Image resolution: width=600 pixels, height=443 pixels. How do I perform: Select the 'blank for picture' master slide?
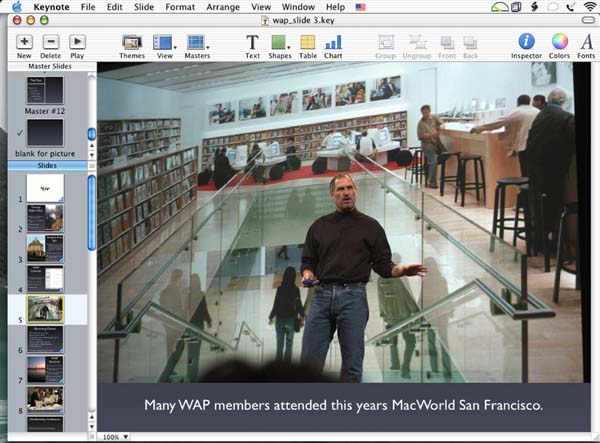click(x=45, y=134)
